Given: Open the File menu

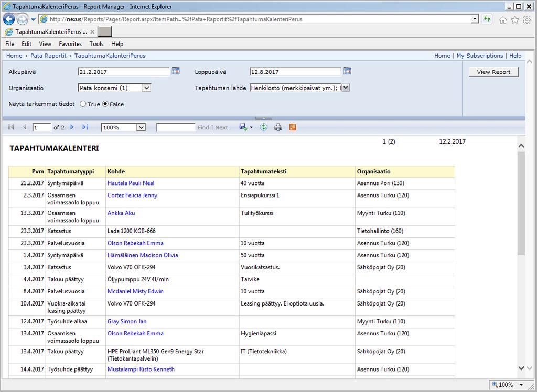Looking at the screenshot, I should [9, 44].
